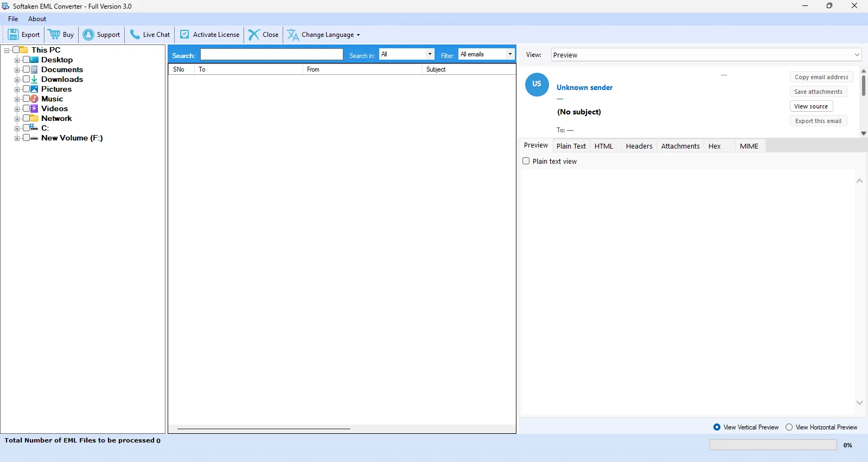
Task: Click the preview pane scroll down arrow
Action: click(x=859, y=403)
